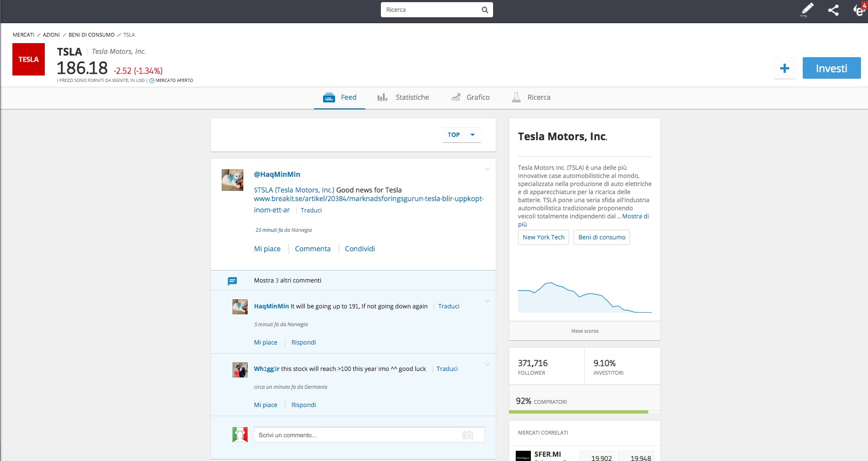Click Commenta on the post
The height and width of the screenshot is (461, 868).
click(313, 249)
